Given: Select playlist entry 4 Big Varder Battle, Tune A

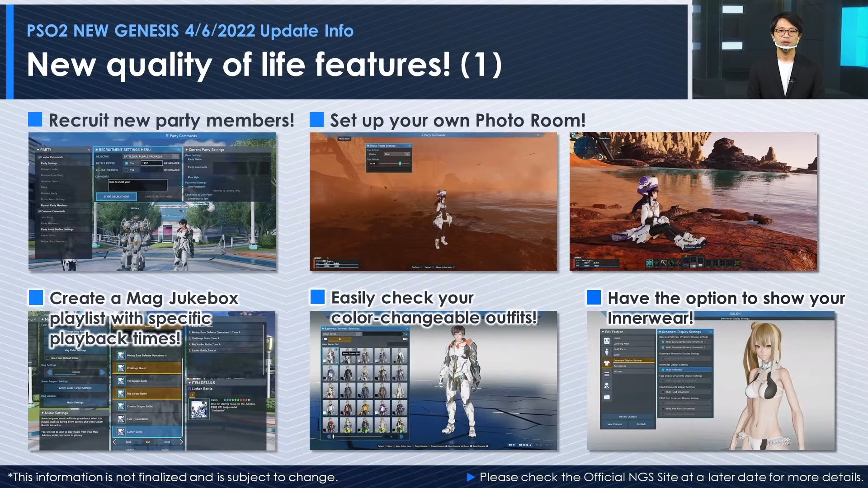Looking at the screenshot, I should [x=226, y=344].
